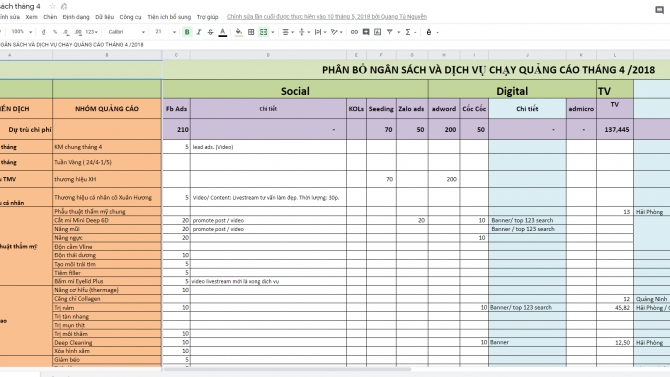Increase decimal places icon
This screenshot has height=377, width=670.
78,32
